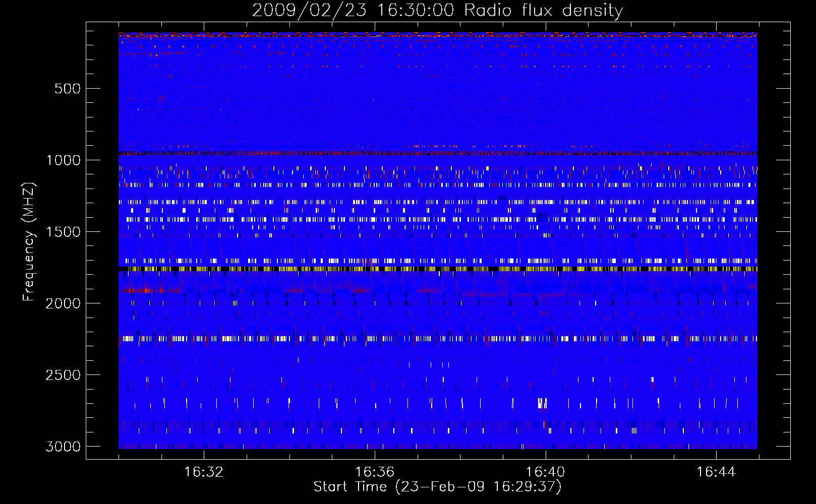Select the 3000 frequency tick label

(63, 447)
